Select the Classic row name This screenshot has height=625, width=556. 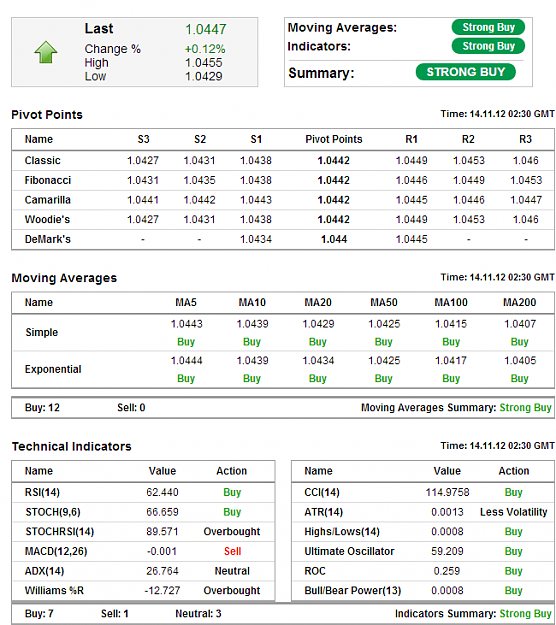[x=43, y=160]
